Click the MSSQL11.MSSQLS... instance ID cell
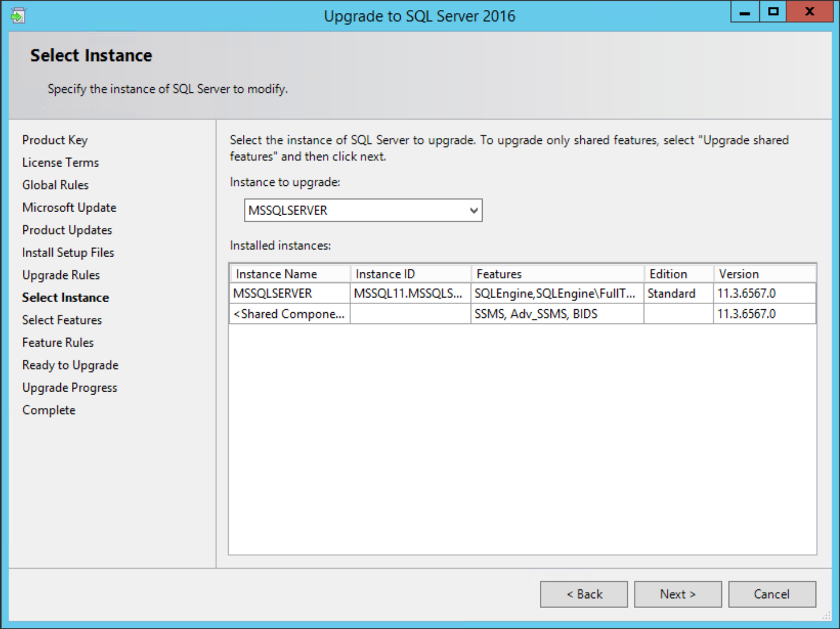 [411, 293]
